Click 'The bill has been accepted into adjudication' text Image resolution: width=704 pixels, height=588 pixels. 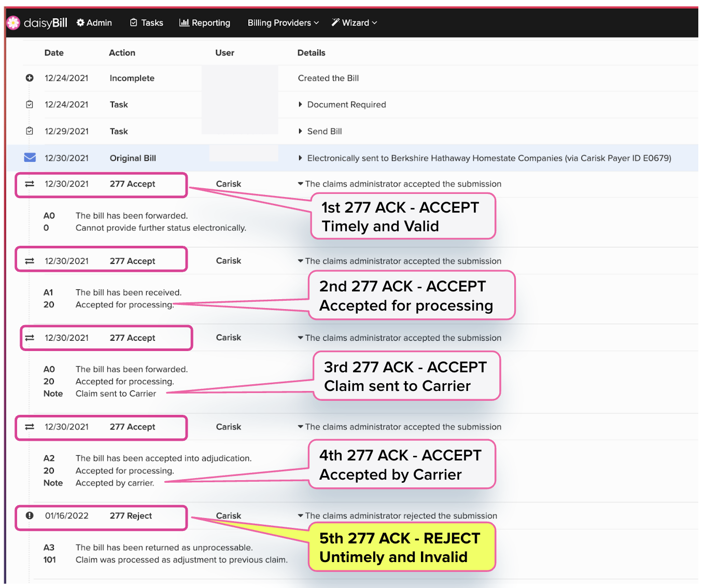163,458
